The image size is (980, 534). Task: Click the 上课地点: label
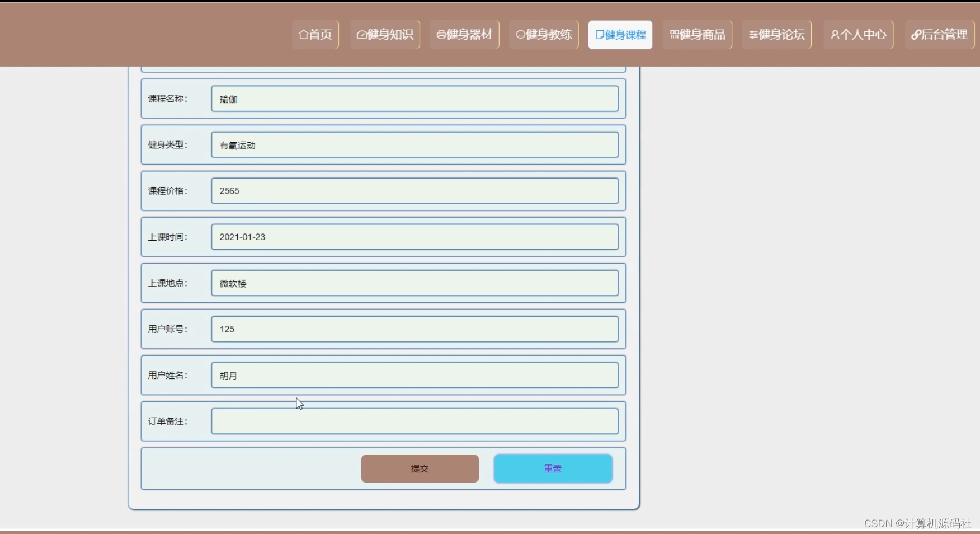(x=168, y=283)
